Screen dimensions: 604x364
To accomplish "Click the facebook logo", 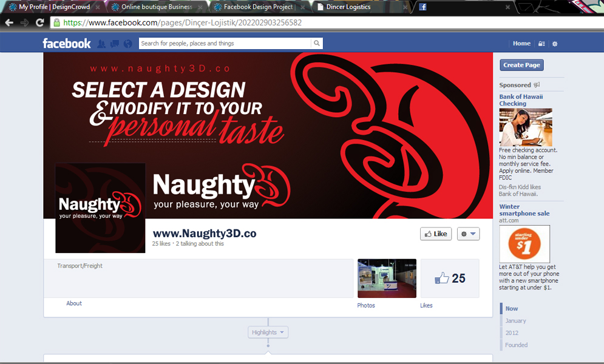I will coord(67,44).
